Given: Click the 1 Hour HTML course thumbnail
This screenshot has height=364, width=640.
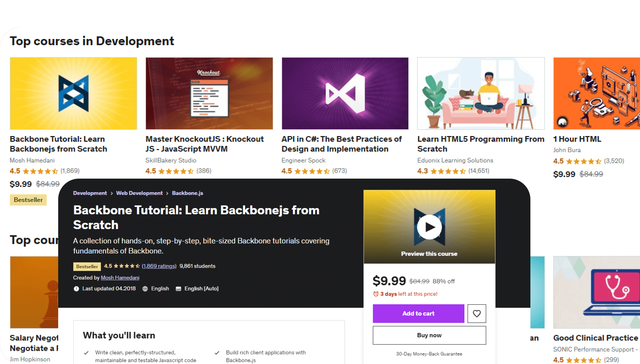Looking at the screenshot, I should point(597,93).
